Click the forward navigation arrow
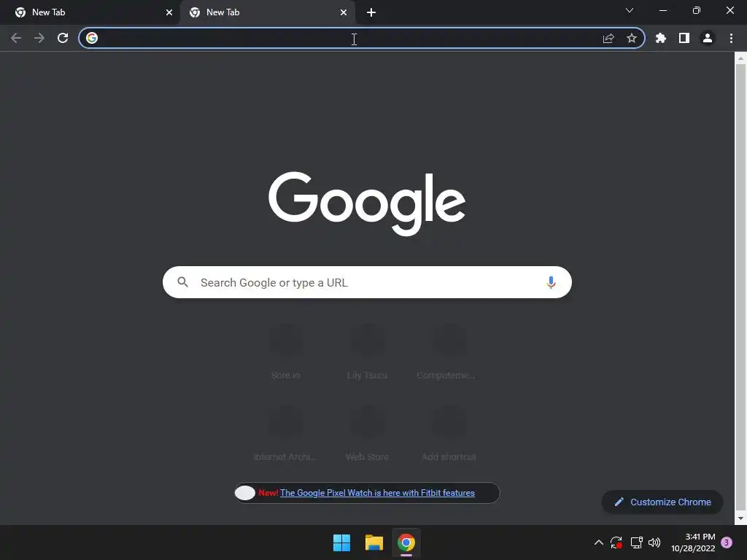The image size is (747, 560). (39, 38)
